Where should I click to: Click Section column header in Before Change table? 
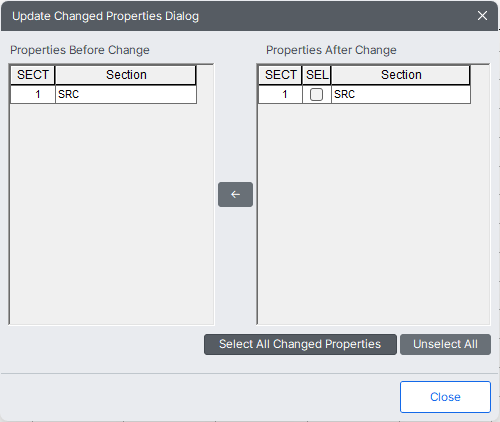(126, 75)
